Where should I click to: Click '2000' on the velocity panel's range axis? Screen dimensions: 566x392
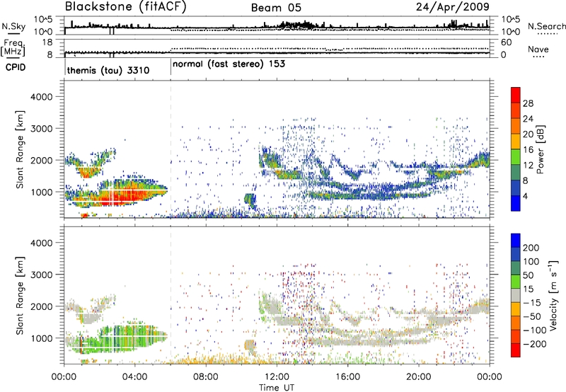(42, 306)
